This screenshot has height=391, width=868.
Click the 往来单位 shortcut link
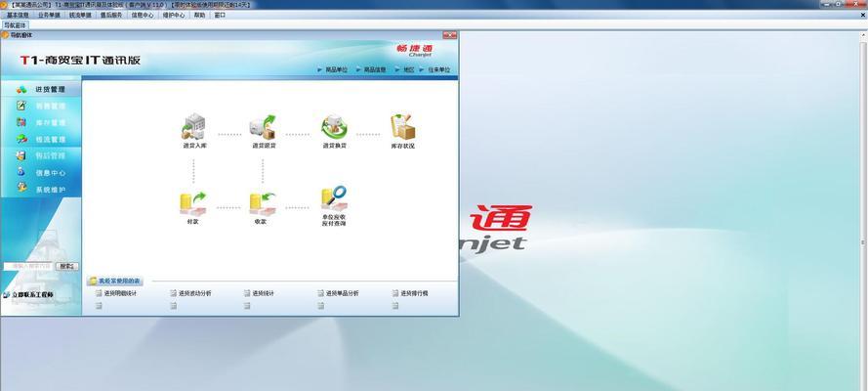439,70
